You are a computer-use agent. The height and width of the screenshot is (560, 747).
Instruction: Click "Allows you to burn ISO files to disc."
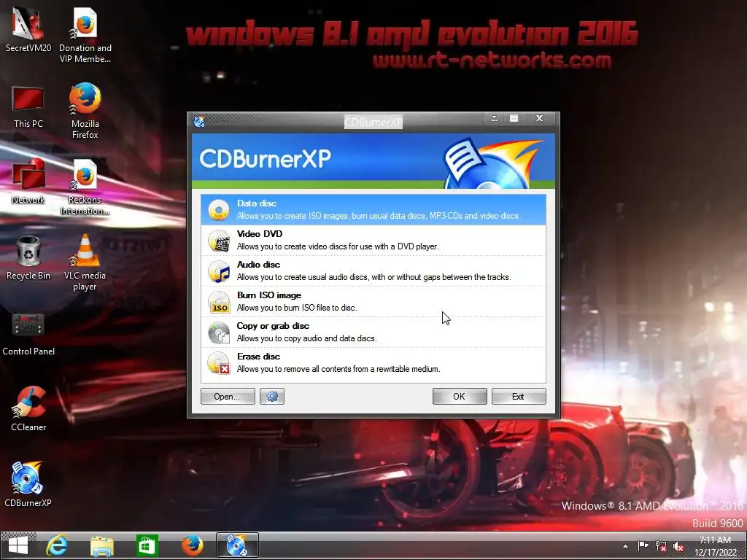click(298, 308)
